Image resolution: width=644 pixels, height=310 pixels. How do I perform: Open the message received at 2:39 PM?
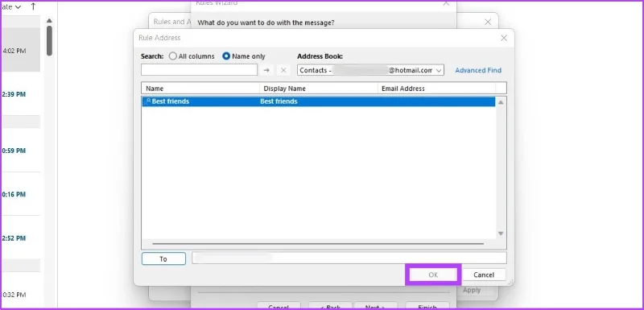click(22, 94)
